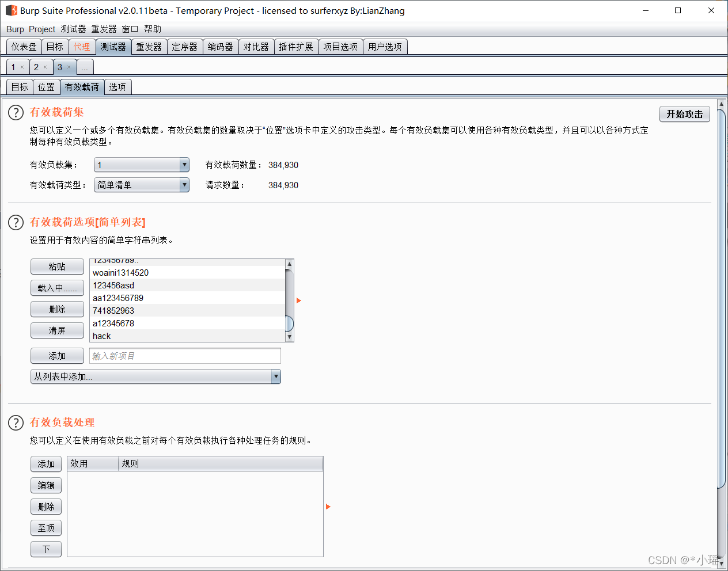Open the Project menu
Screen dimensions: 728x571
point(42,29)
